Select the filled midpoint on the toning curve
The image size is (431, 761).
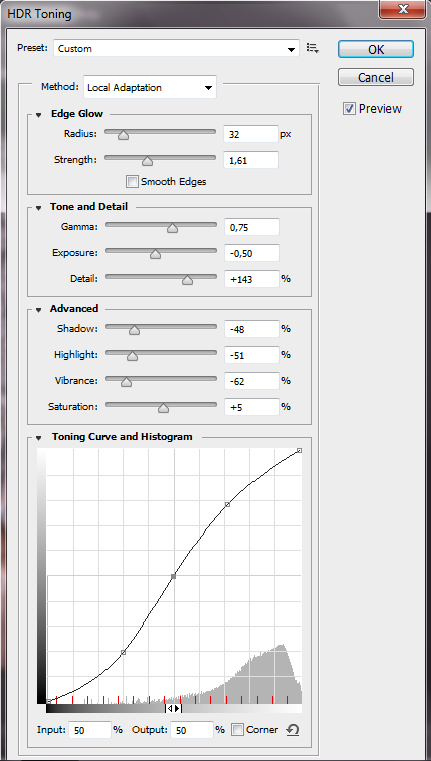173,576
